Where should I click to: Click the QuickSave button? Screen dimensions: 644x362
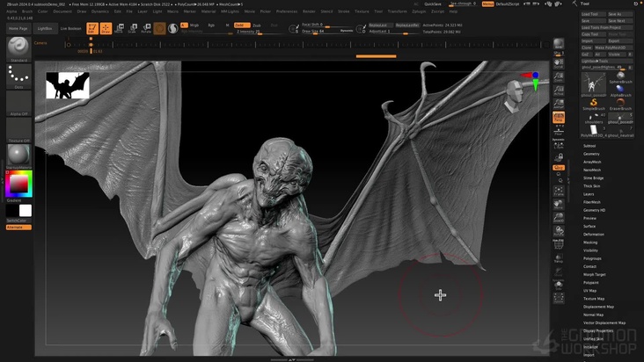coord(431,4)
